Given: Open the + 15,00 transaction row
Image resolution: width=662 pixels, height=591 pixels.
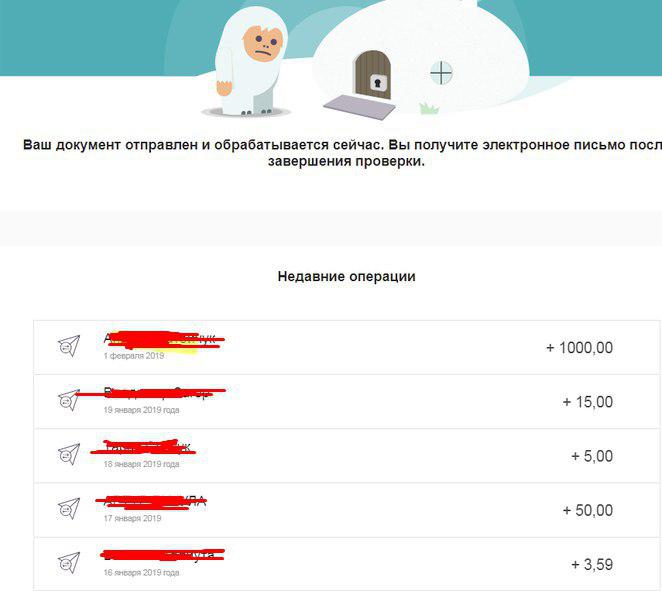Looking at the screenshot, I should click(346, 401).
